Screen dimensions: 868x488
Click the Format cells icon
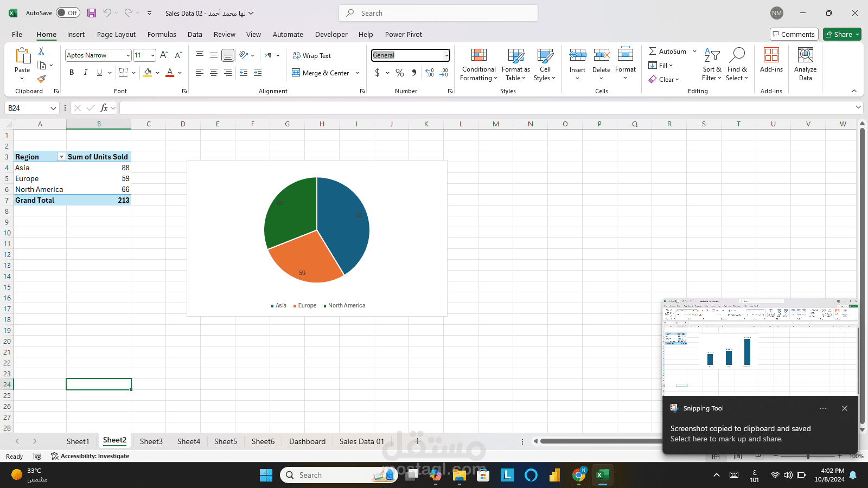click(x=626, y=55)
